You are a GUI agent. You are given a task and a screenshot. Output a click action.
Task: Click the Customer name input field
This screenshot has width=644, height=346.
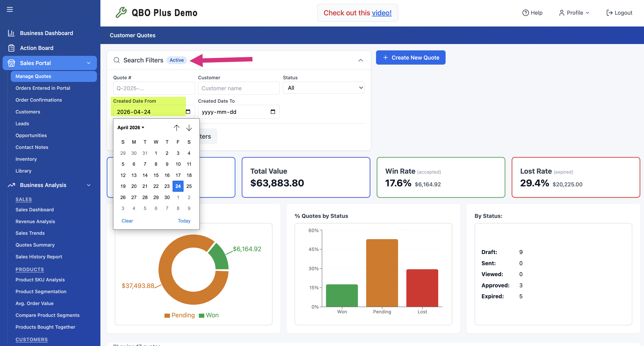coord(239,88)
